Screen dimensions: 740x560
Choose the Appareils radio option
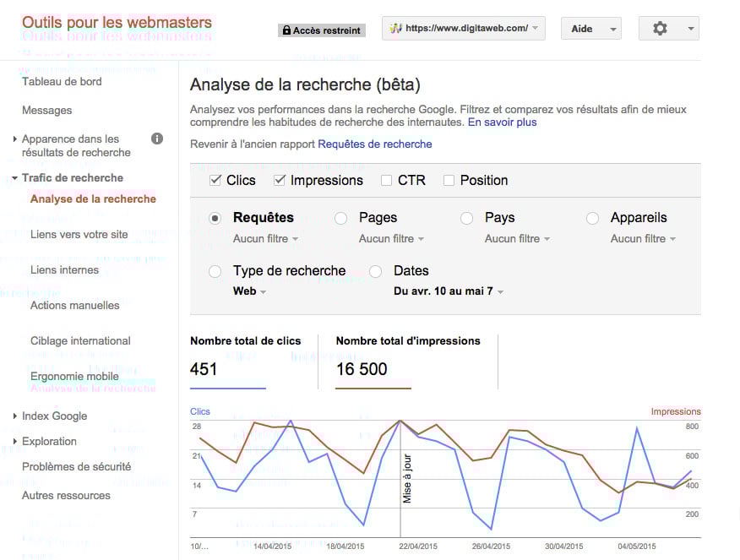click(x=592, y=218)
